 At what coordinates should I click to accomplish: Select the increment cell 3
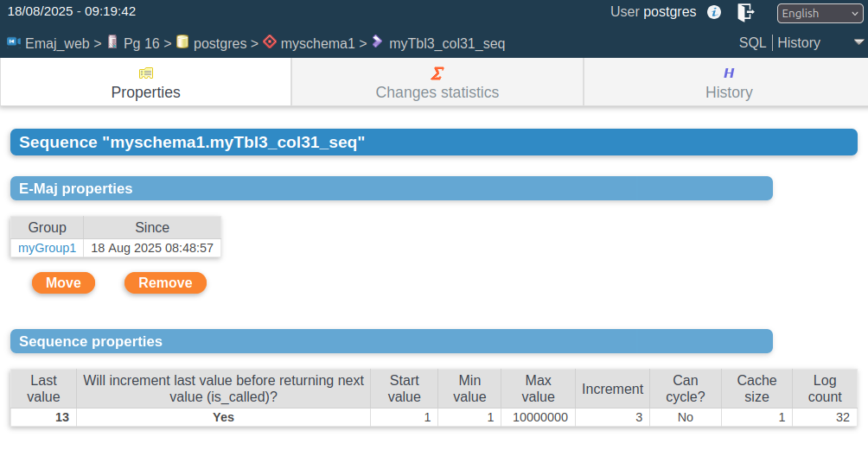click(612, 417)
